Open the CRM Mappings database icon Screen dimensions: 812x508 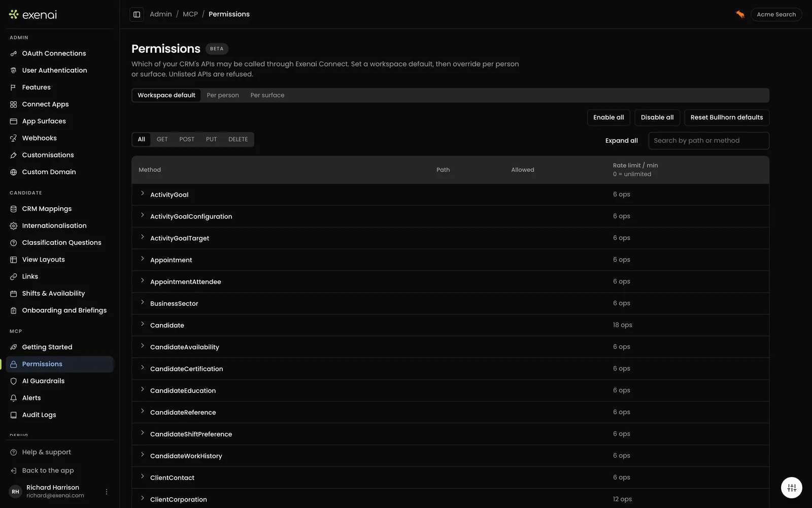click(x=14, y=209)
